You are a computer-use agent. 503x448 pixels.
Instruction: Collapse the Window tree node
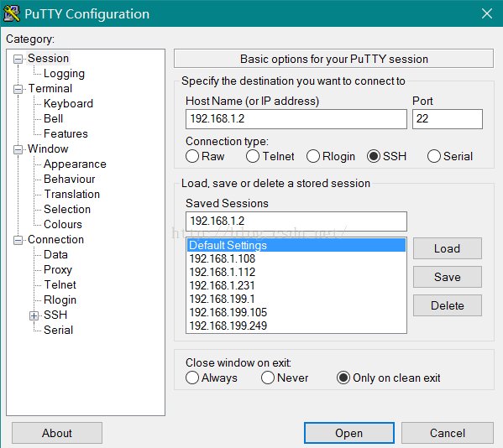[18, 149]
